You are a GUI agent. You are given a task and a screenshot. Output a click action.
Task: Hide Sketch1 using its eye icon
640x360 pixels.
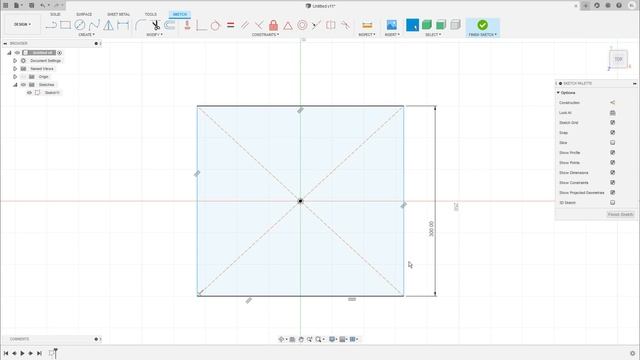(29, 93)
